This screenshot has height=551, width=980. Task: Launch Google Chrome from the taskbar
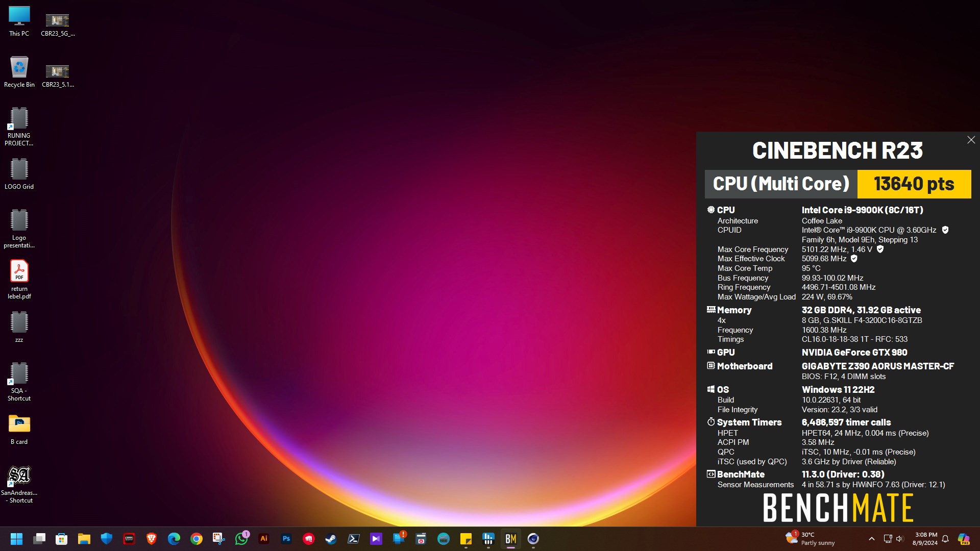coord(197,539)
